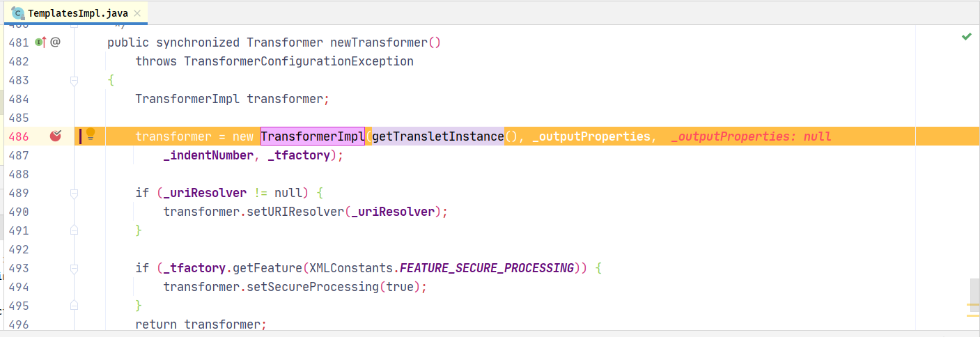Screen dimensions: 980x337
Task: Click getTransletInstance method call on line 486
Action: (438, 136)
